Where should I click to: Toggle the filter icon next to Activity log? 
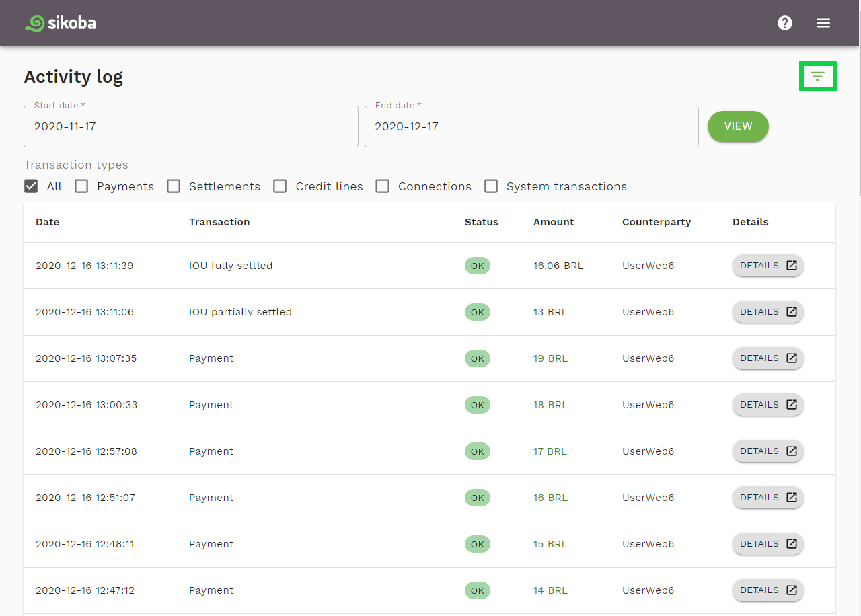tap(818, 77)
